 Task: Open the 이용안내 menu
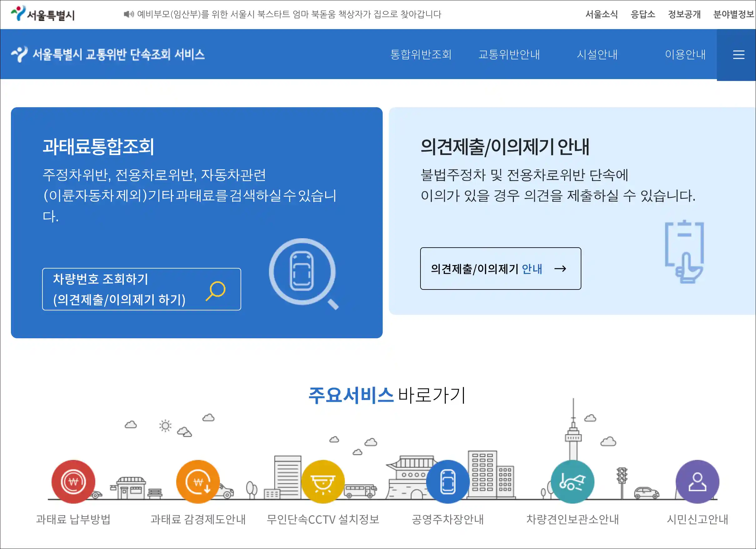pos(685,54)
